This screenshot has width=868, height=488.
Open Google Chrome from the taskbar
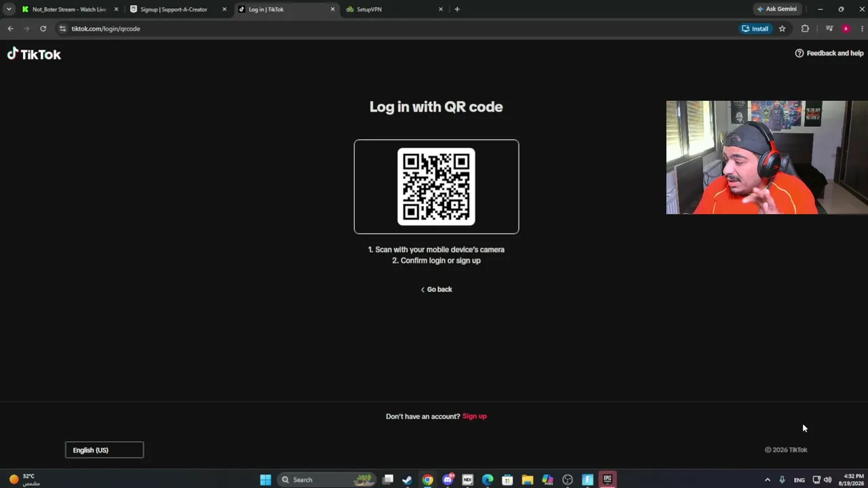tap(427, 480)
